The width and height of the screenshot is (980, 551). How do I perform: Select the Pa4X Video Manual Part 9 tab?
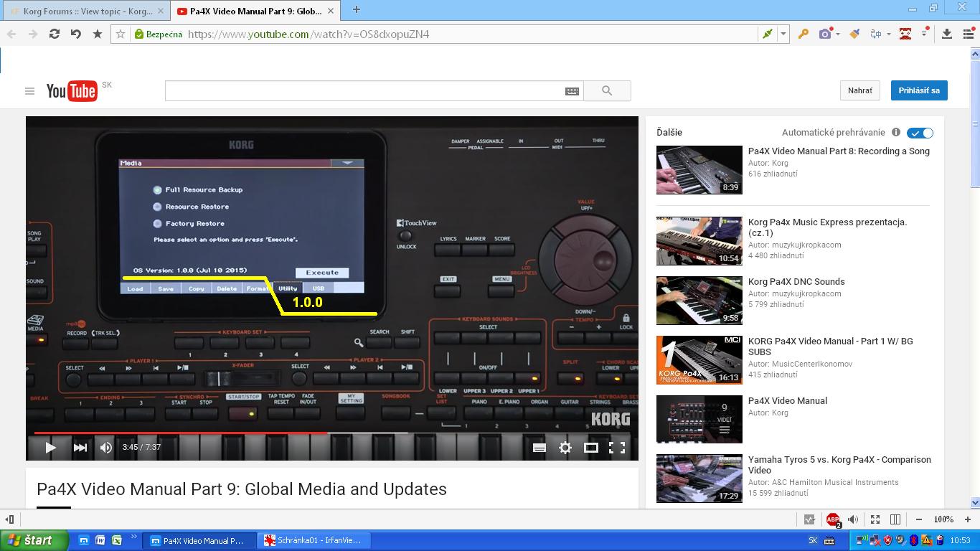[256, 10]
